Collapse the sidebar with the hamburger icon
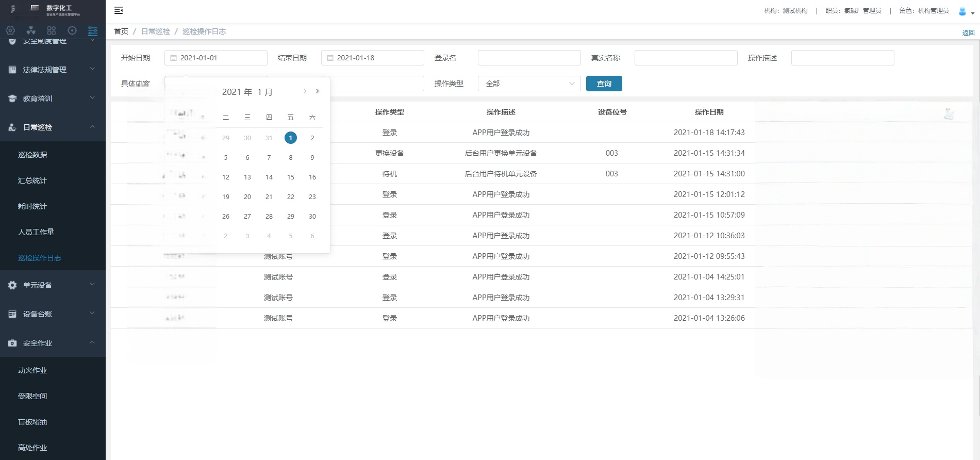Viewport: 980px width, 460px height. [119, 10]
